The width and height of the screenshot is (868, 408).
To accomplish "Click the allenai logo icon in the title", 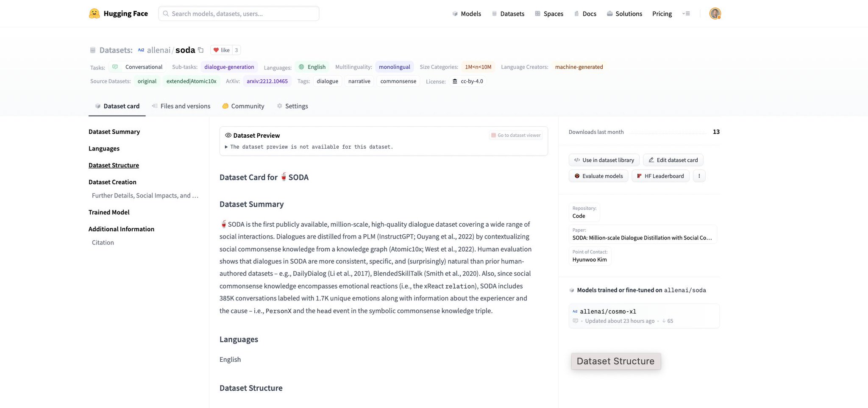I will 141,50.
